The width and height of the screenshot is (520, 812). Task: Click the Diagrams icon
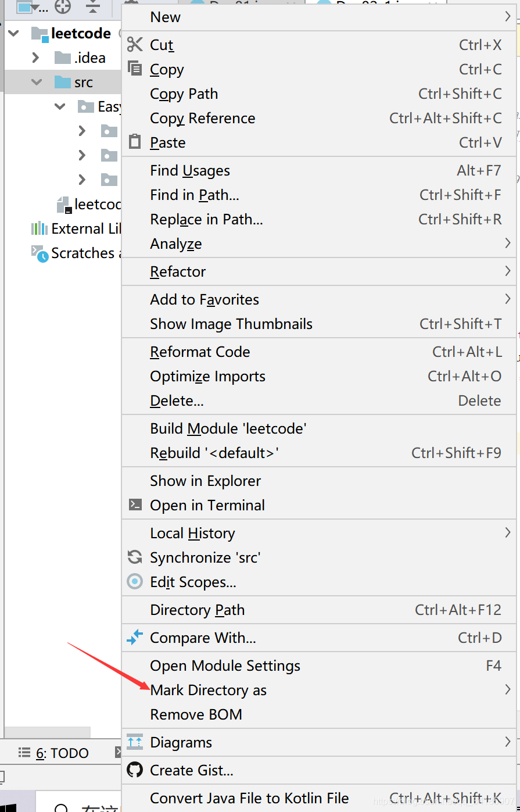tap(135, 742)
